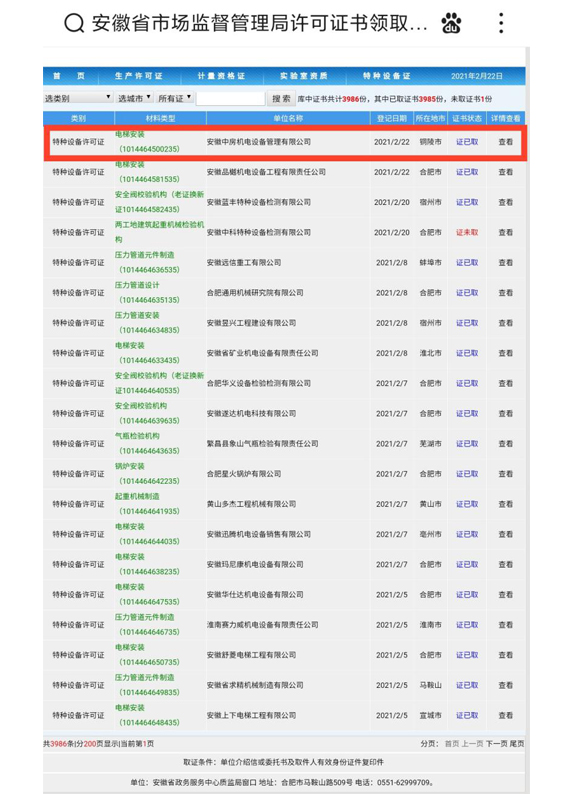Image resolution: width=572 pixels, height=794 pixels.
Task: Tap the search magnifier icon
Action: pos(74,23)
